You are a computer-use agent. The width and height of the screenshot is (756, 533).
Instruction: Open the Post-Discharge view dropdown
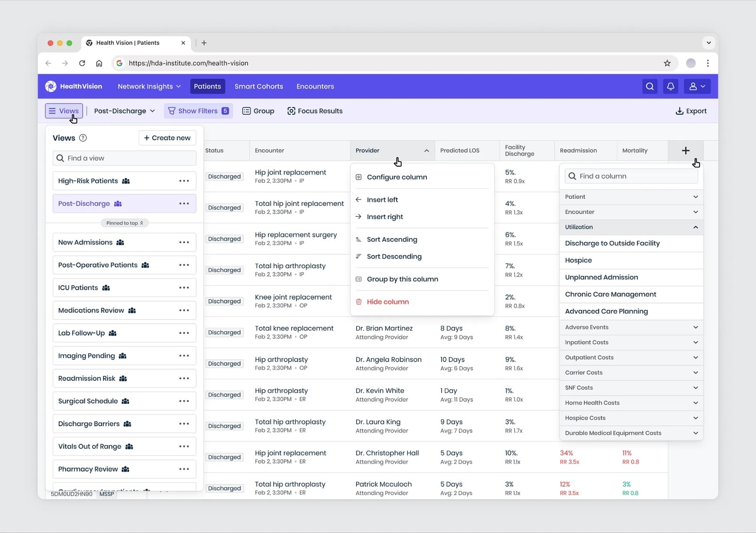point(124,111)
